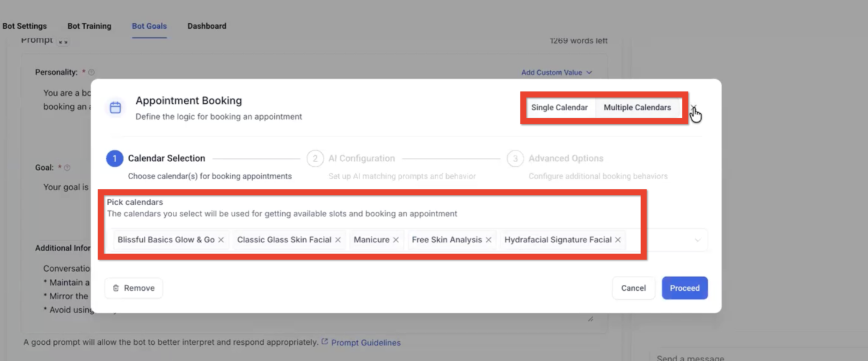Viewport: 868px width, 361px height.
Task: Open the Add Custom Value dropdown
Action: [556, 73]
